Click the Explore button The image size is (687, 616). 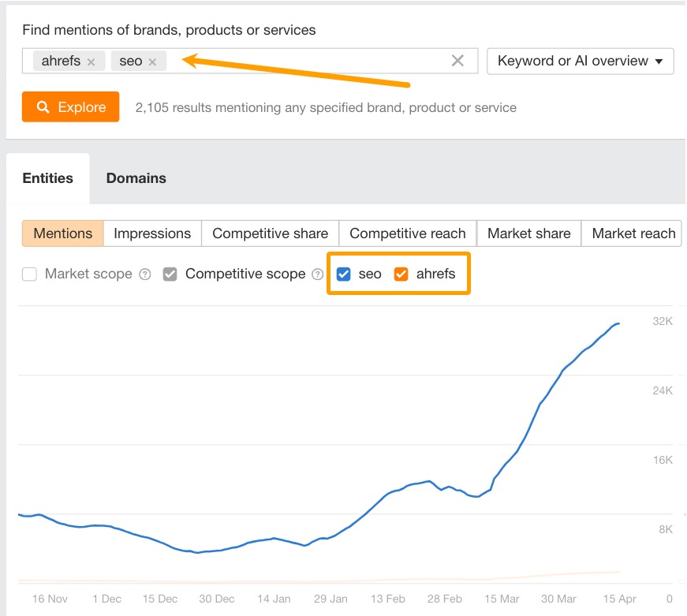click(70, 106)
